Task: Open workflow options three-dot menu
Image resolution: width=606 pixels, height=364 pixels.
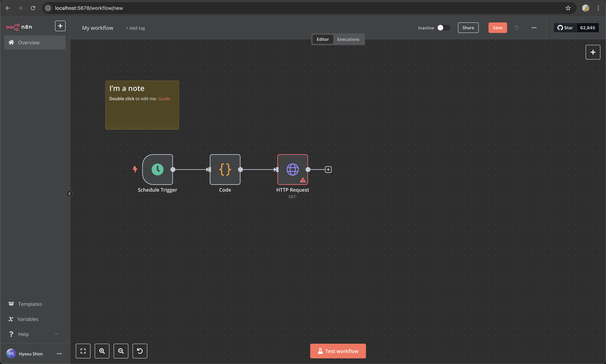Action: 534,28
